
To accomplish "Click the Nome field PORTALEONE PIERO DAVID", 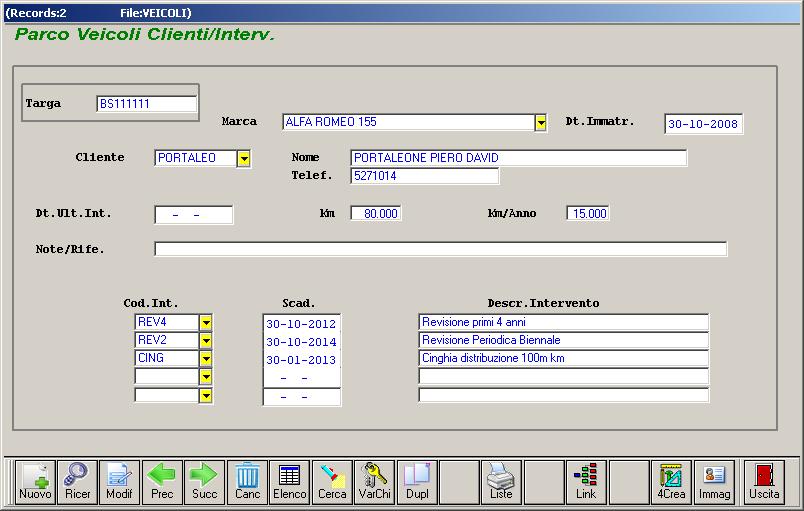I will click(518, 157).
